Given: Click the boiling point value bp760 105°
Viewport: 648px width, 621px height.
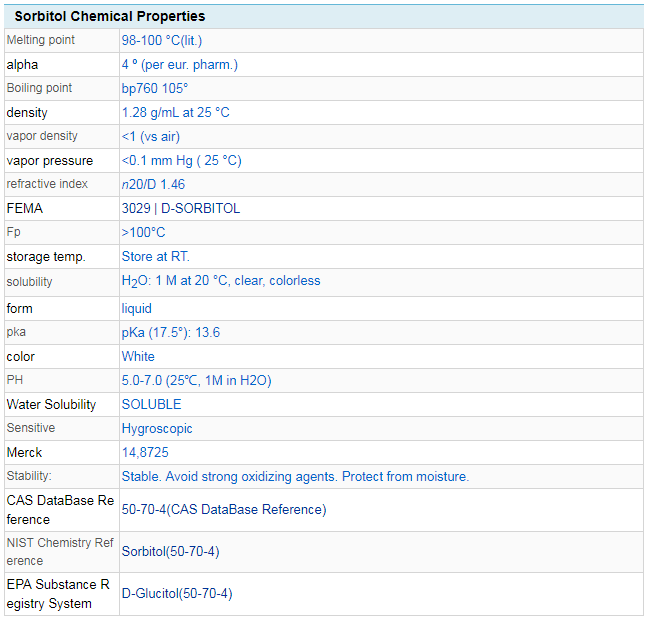Looking at the screenshot, I should tap(154, 88).
